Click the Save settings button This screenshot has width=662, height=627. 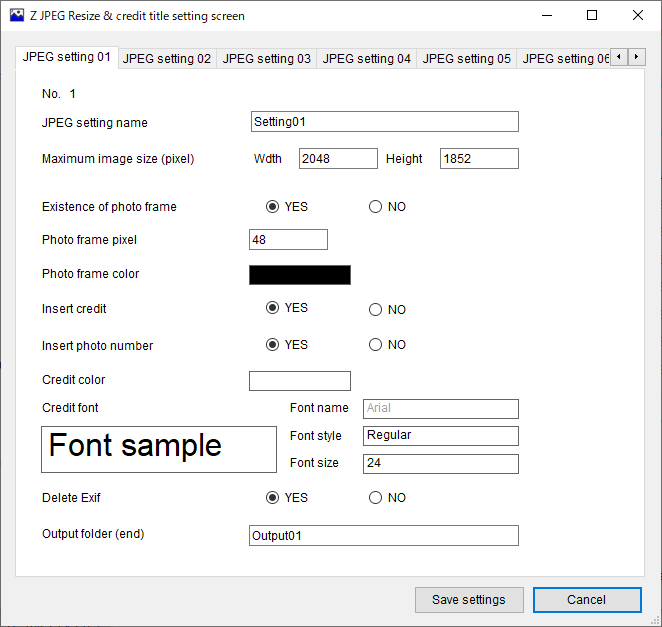coord(469,600)
